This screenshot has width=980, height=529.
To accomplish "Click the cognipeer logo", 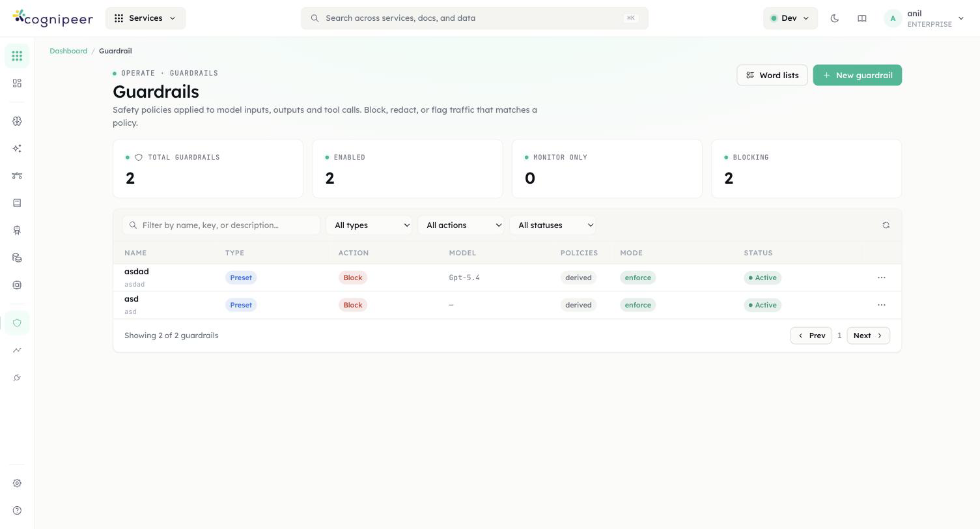I will click(x=53, y=18).
